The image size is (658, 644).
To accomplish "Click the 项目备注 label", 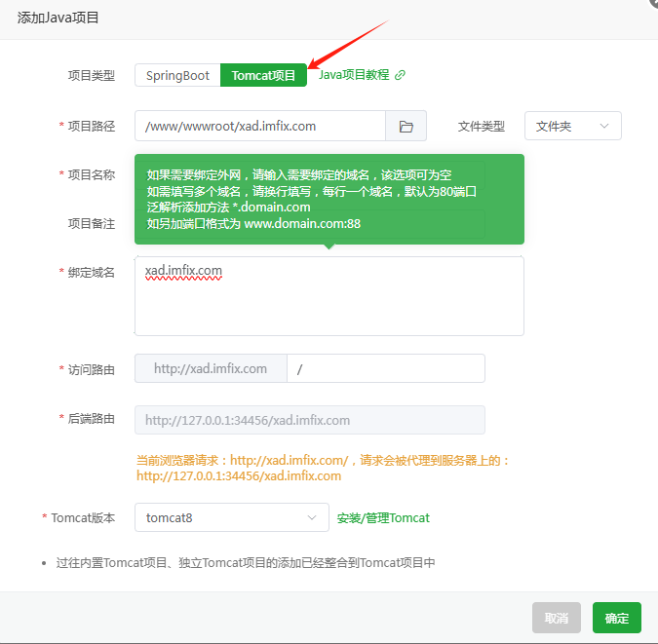I will point(92,224).
